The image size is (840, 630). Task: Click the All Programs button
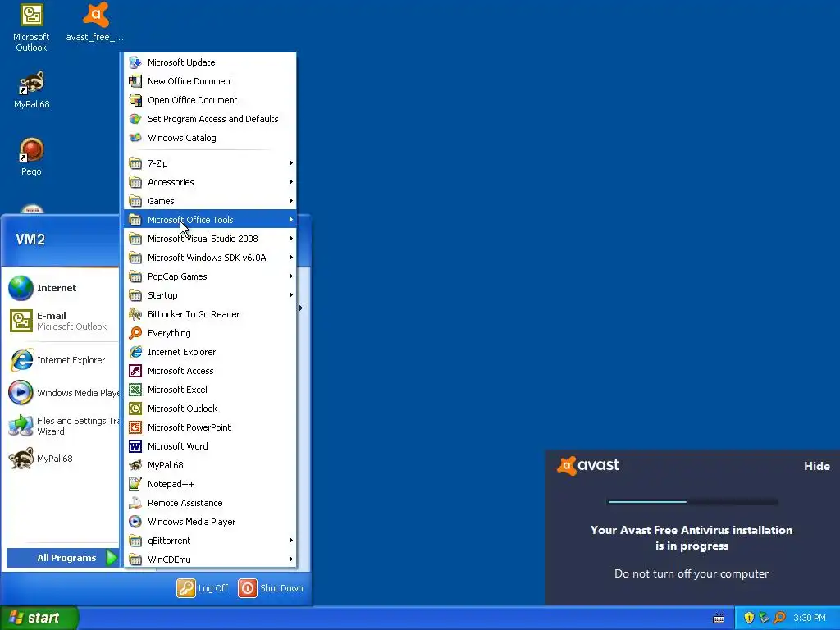pyautogui.click(x=62, y=558)
